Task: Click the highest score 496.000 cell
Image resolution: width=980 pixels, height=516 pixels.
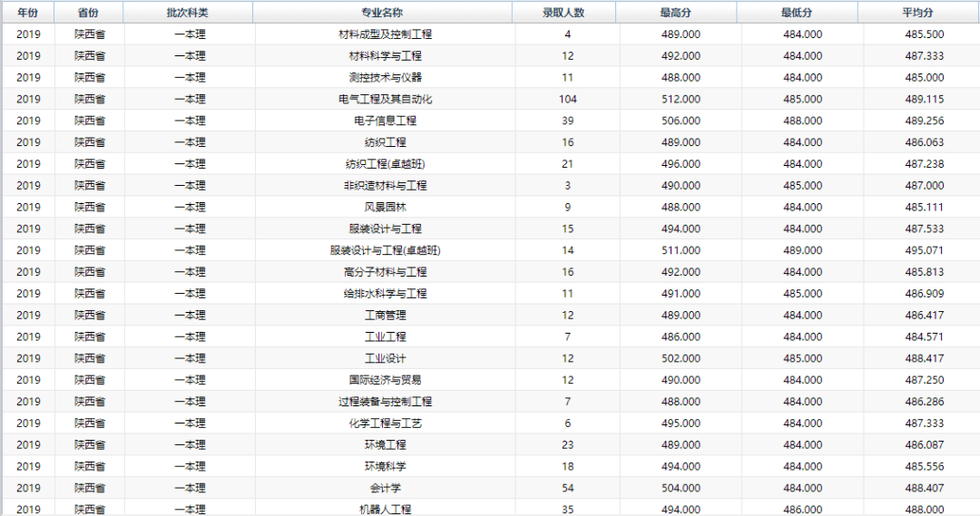Action: 681,164
